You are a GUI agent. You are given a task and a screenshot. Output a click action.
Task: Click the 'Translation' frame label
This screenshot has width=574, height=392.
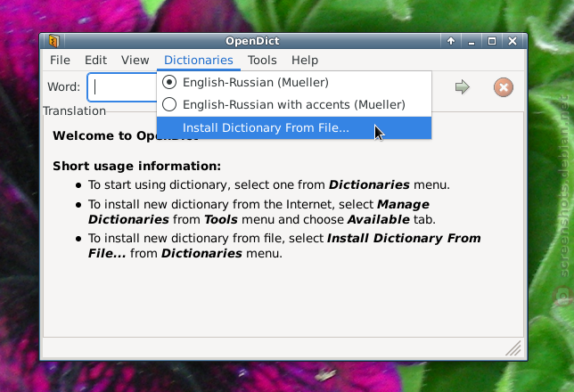coord(75,110)
